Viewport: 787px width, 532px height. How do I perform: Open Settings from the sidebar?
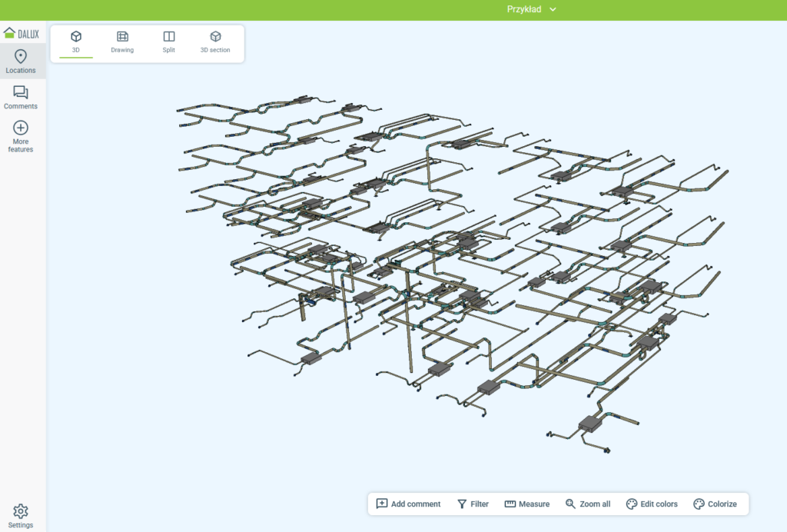click(x=21, y=514)
